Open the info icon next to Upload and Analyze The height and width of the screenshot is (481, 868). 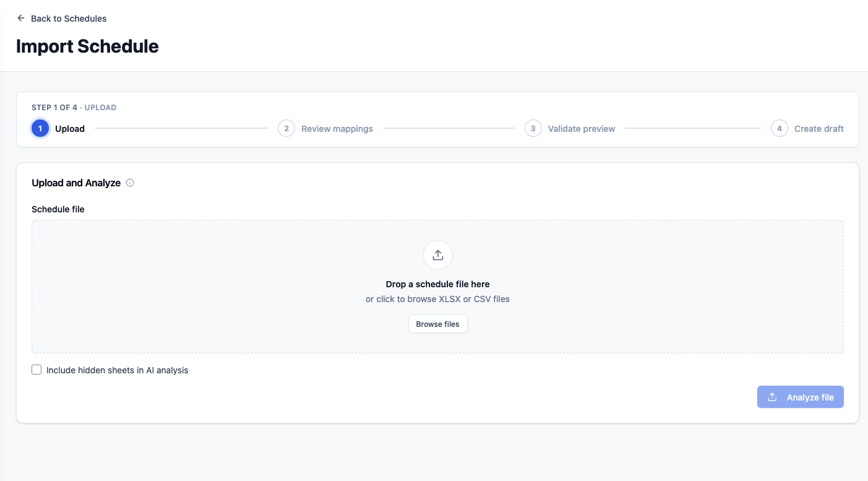click(130, 183)
